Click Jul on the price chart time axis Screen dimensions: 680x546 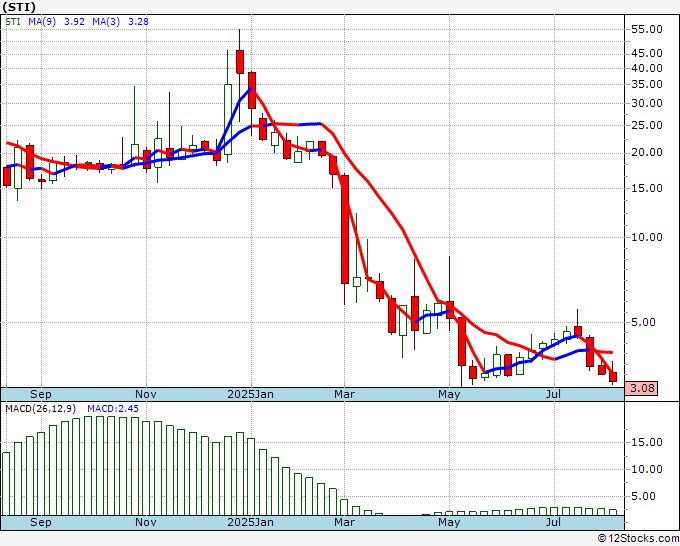(553, 394)
